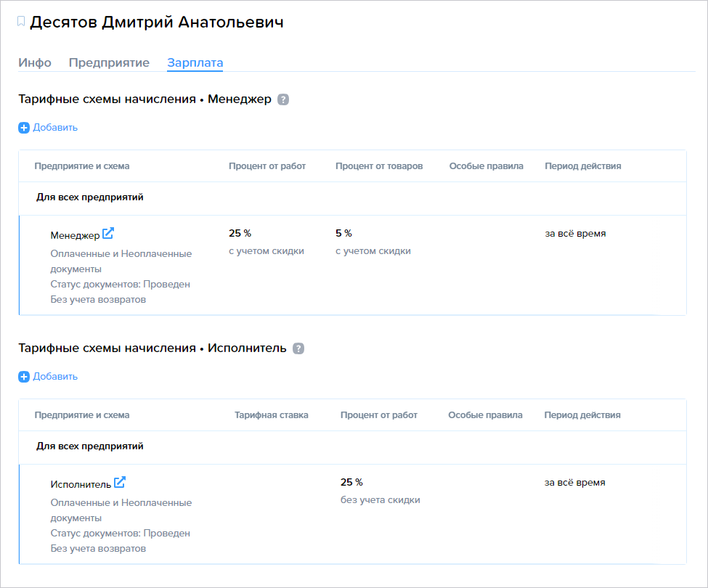Click the bookmark icon beside employee name
The height and width of the screenshot is (588, 708).
(21, 21)
